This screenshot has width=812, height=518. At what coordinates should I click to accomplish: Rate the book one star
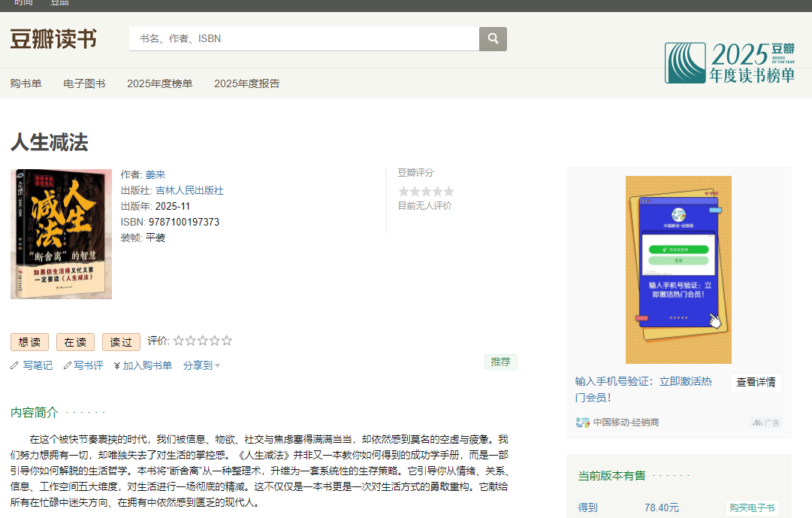[179, 341]
